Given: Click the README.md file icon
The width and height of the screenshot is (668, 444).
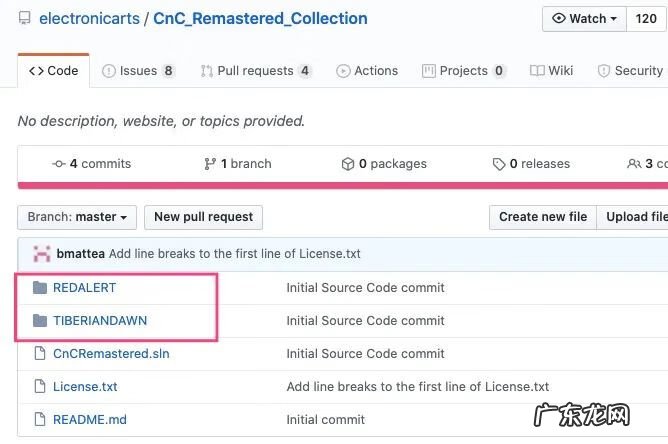Looking at the screenshot, I should pyautogui.click(x=40, y=420).
